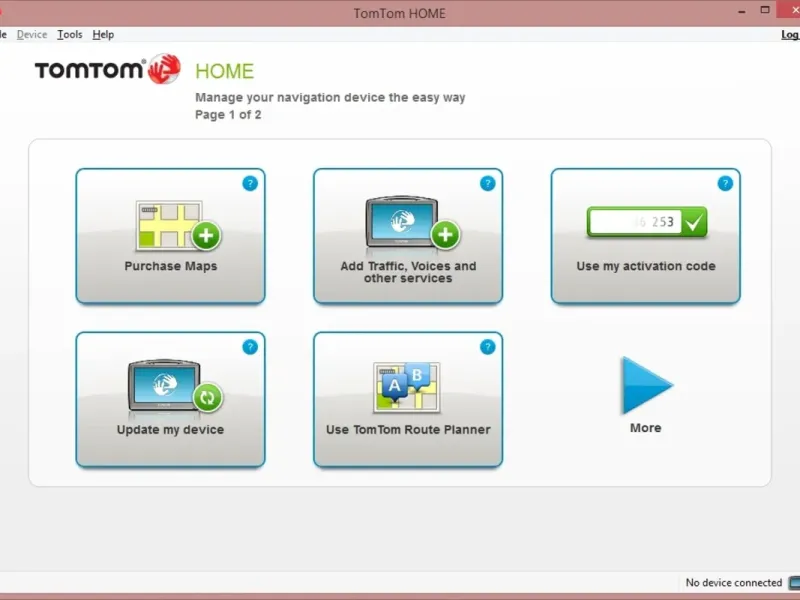Open help for Update my device tile
Viewport: 800px width, 600px height.
[250, 347]
